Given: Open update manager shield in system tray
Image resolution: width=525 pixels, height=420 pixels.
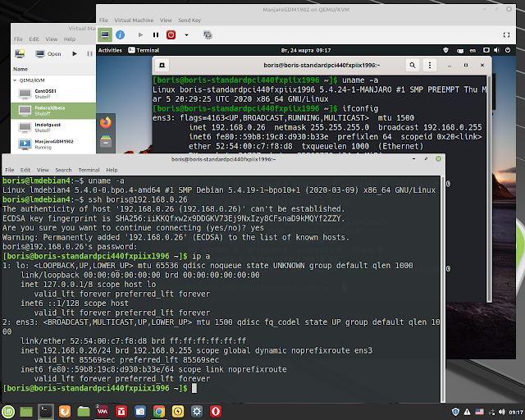Looking at the screenshot, I should coord(455,412).
